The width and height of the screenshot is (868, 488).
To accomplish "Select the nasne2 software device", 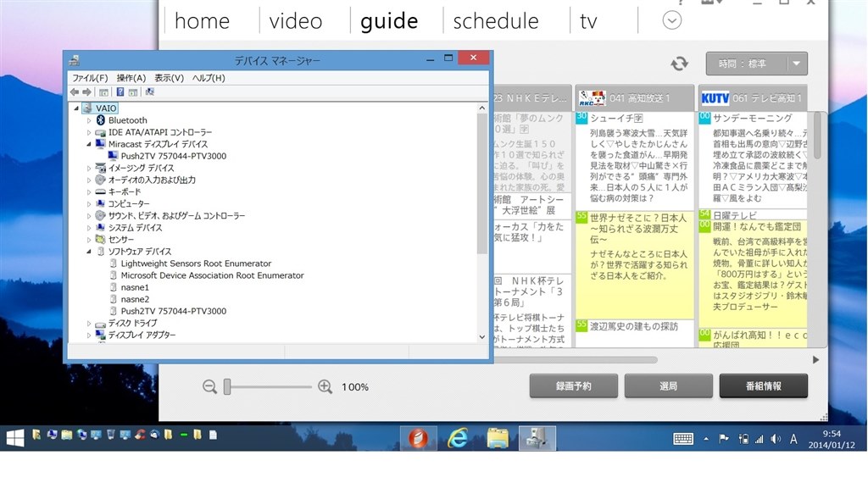I will point(135,299).
